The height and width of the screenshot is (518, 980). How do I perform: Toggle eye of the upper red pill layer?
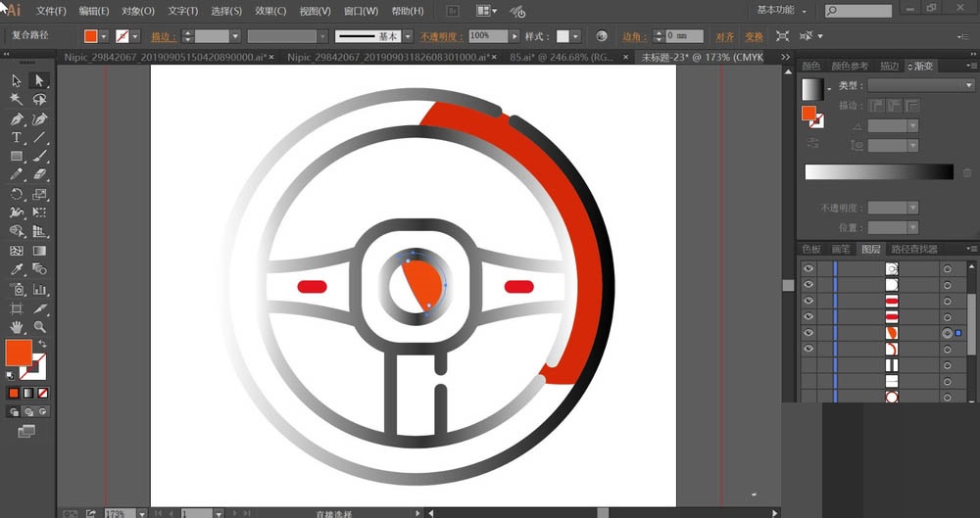click(808, 302)
